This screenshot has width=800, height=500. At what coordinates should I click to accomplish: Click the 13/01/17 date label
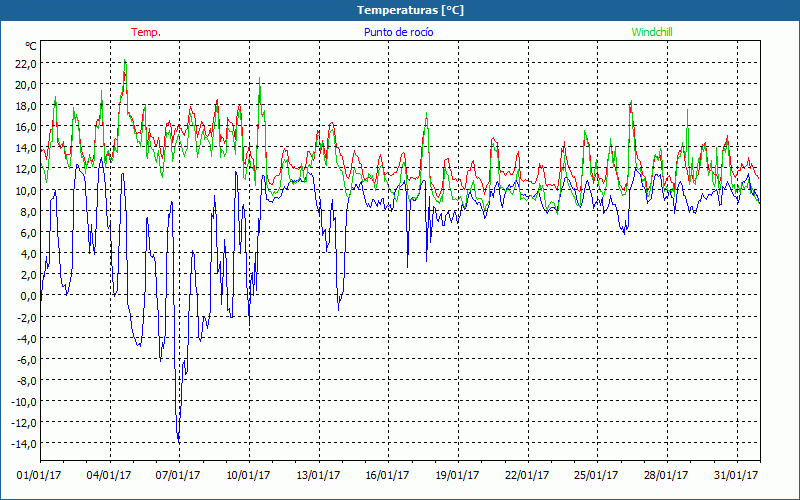tap(318, 476)
